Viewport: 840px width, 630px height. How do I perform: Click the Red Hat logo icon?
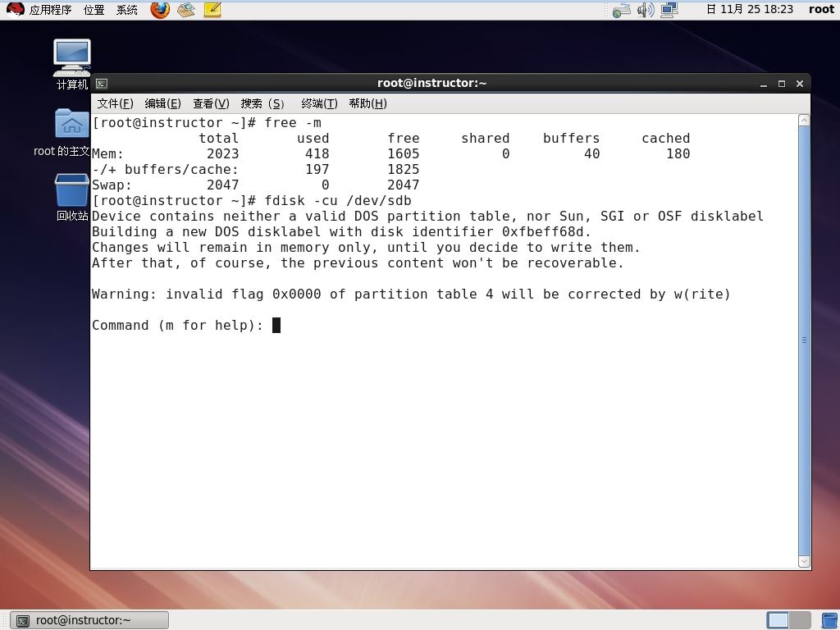[15, 10]
